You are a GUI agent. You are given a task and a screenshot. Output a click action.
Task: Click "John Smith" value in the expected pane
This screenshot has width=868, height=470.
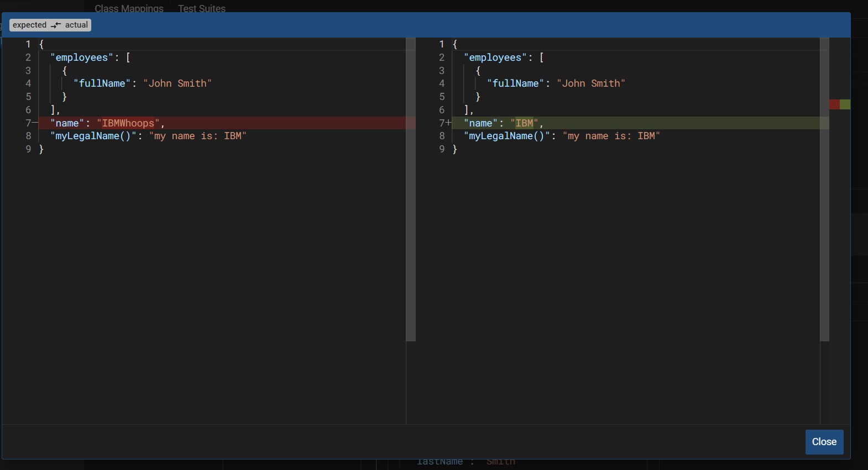(177, 83)
